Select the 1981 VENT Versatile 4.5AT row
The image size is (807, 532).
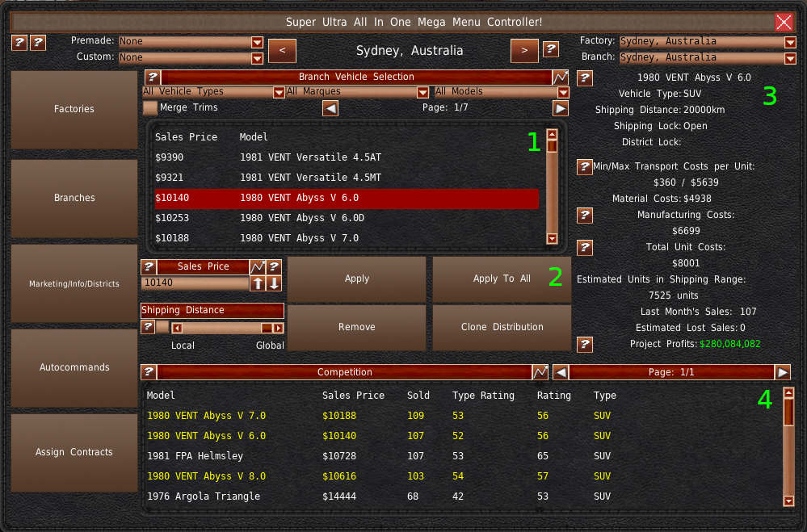point(347,158)
